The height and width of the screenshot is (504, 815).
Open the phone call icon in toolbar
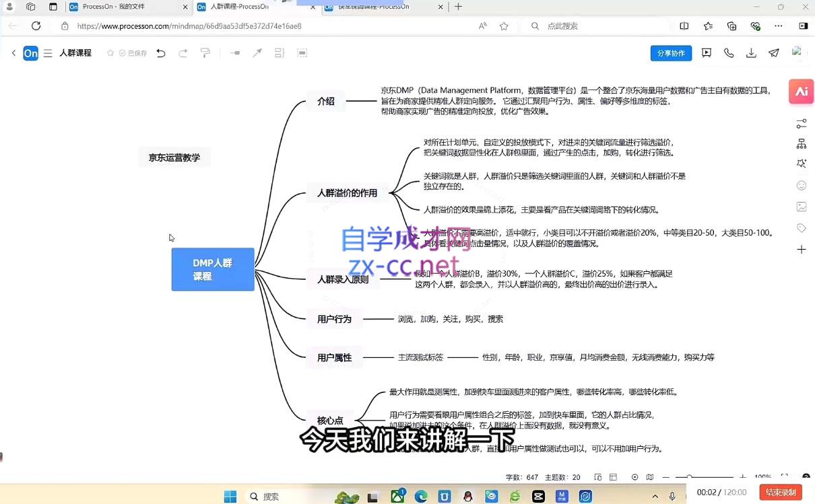pyautogui.click(x=729, y=53)
